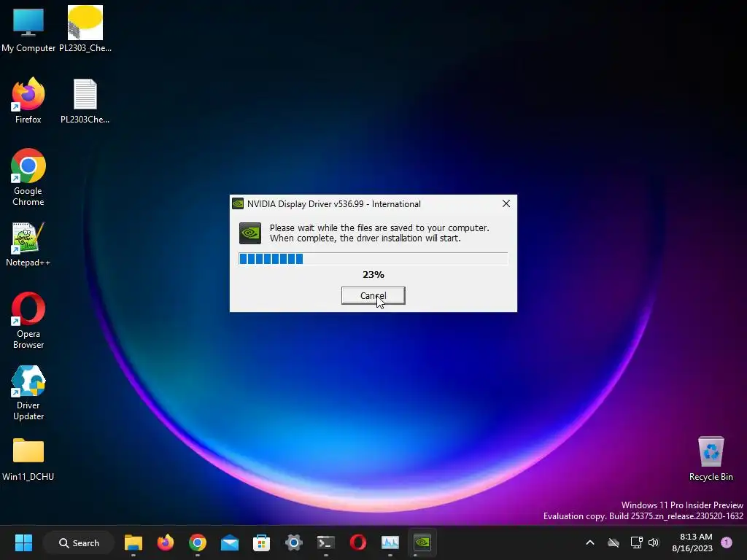Select the Google Chrome desktop shortcut
Image resolution: width=747 pixels, height=560 pixels.
[x=28, y=177]
